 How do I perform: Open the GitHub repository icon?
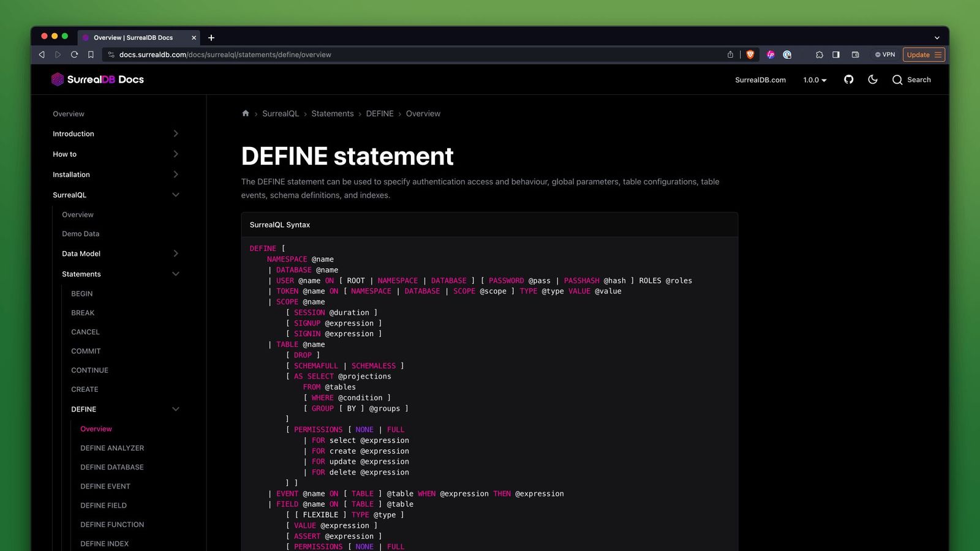848,80
